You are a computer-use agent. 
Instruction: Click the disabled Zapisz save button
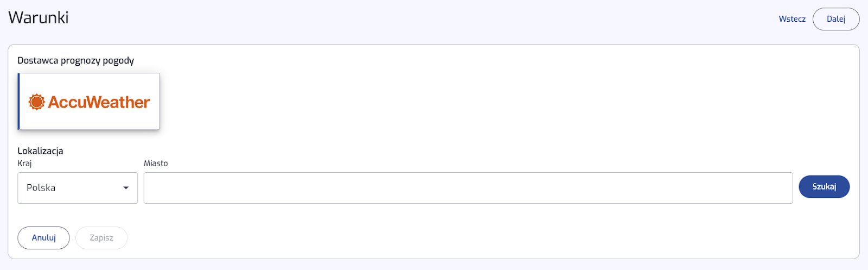(x=101, y=238)
